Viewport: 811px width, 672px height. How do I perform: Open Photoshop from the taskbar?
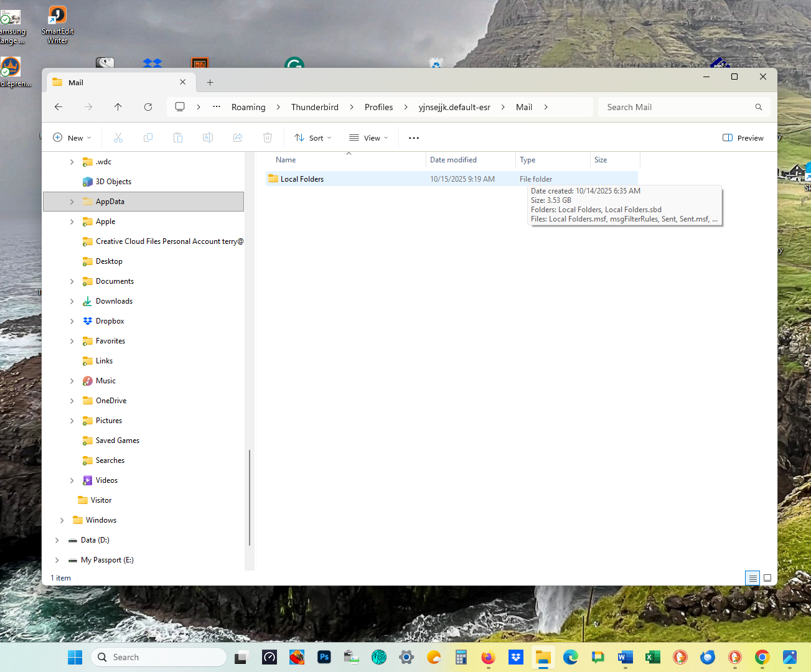324,657
